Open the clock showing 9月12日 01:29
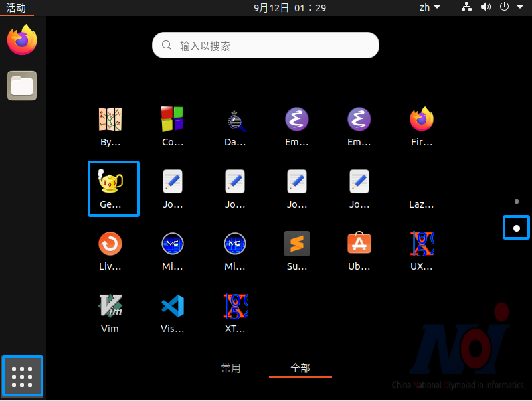This screenshot has width=532, height=401. (x=289, y=8)
